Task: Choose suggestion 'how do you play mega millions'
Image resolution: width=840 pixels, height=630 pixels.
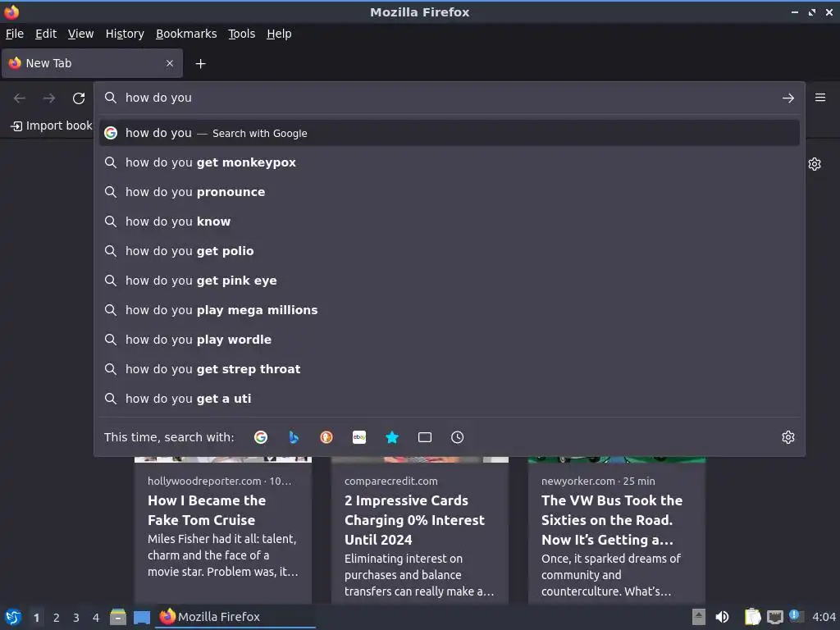Action: 449,309
